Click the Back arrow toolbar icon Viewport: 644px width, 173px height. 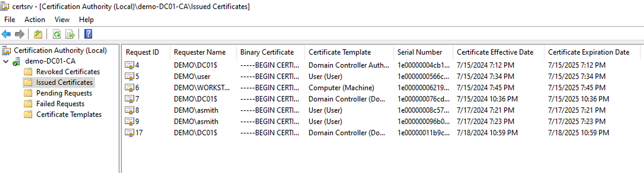pyautogui.click(x=6, y=34)
